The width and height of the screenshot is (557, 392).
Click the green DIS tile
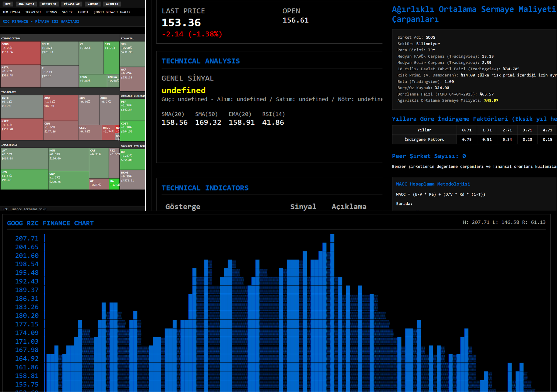tap(111, 58)
